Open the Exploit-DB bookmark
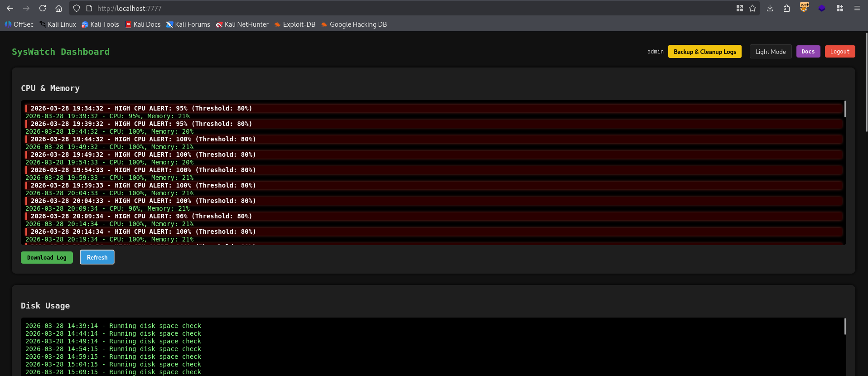The image size is (868, 376). tap(295, 24)
